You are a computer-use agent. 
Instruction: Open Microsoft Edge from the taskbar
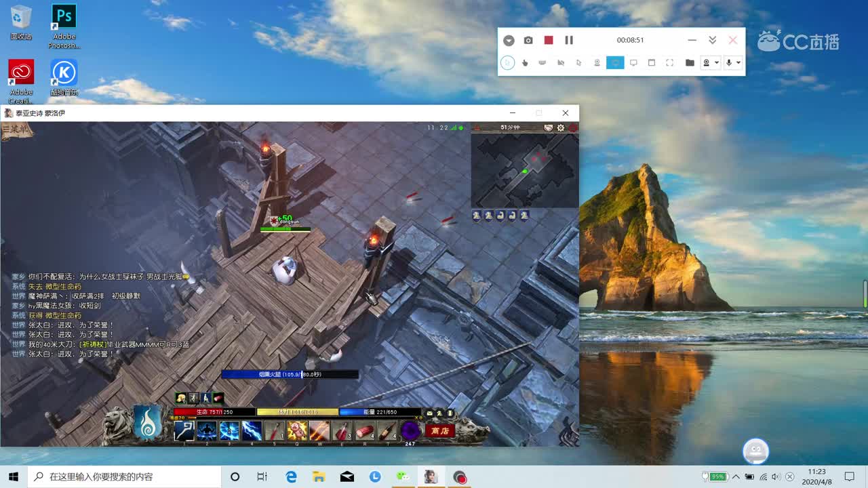coord(292,476)
